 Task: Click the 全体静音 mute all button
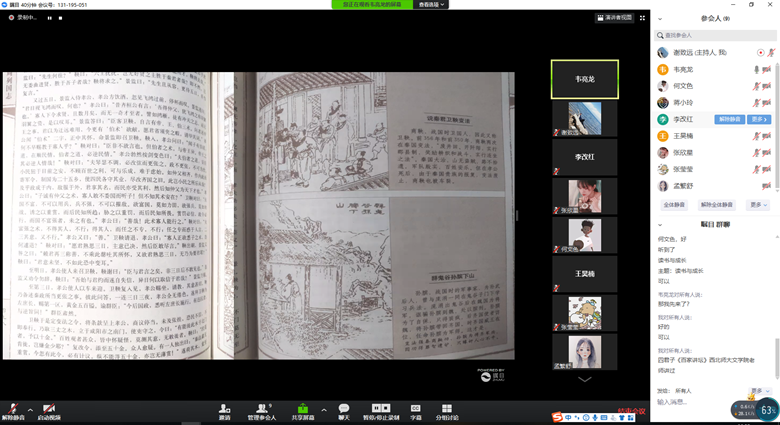pyautogui.click(x=673, y=204)
